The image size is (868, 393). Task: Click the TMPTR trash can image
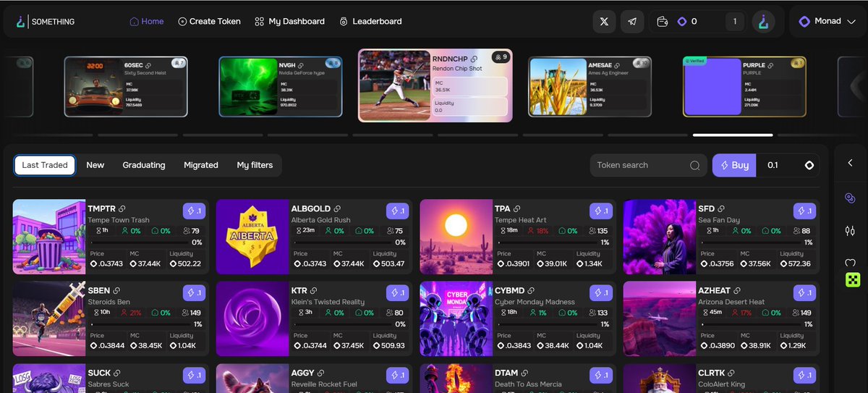[49, 237]
